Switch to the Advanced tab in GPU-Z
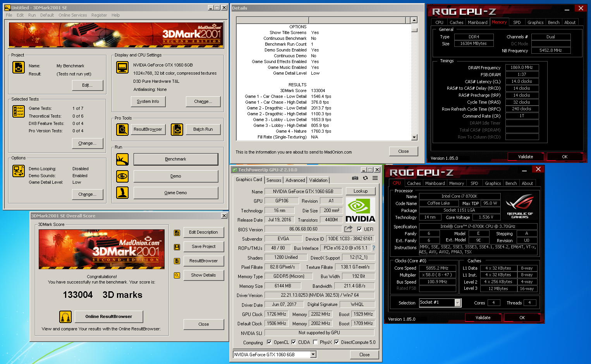The image size is (591, 364). pos(295,180)
